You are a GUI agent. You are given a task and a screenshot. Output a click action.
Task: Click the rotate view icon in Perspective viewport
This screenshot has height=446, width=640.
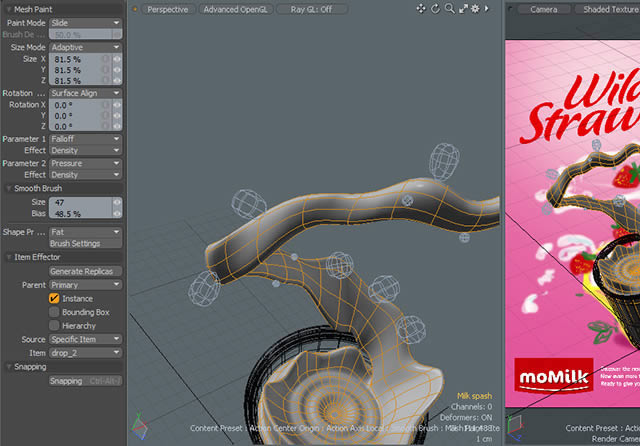435,9
